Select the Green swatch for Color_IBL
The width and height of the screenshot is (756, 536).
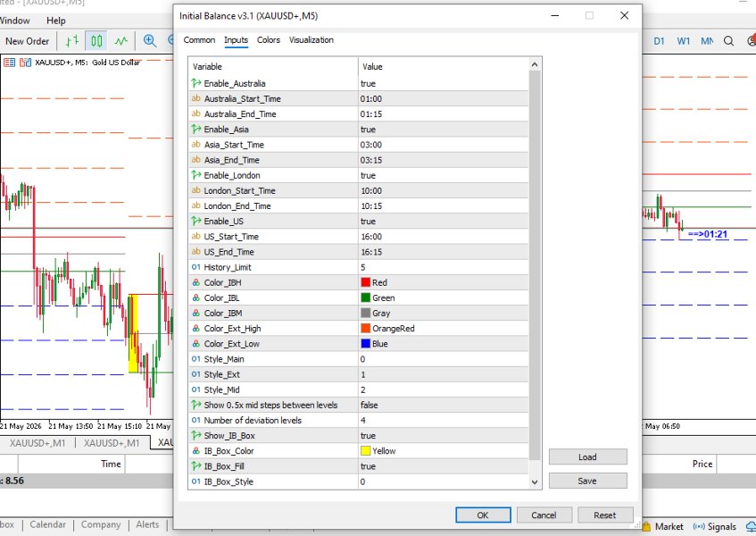pos(365,297)
